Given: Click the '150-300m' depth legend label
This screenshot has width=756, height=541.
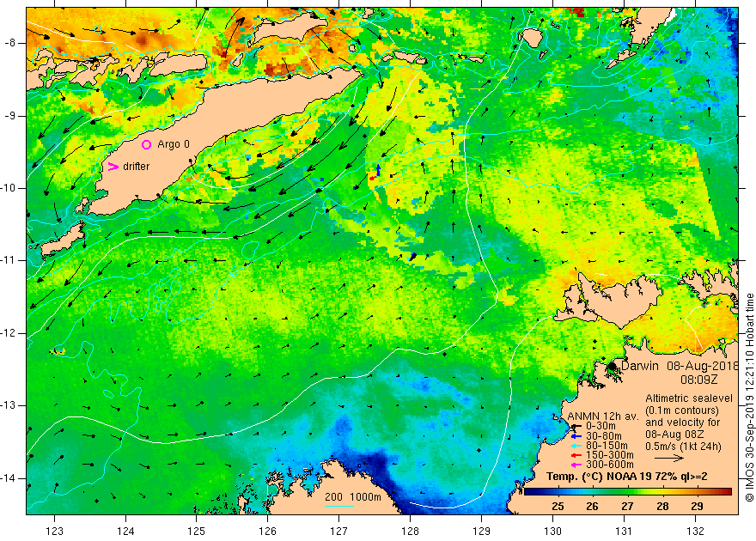Looking at the screenshot, I should tap(609, 455).
